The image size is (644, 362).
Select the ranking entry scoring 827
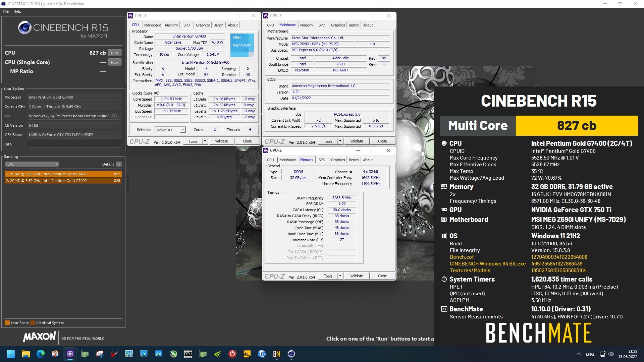point(63,174)
